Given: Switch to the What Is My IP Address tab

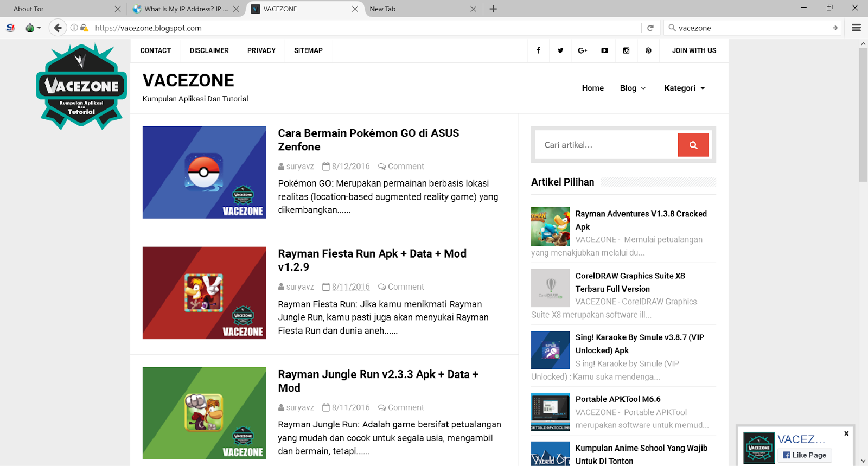Looking at the screenshot, I should pos(186,9).
